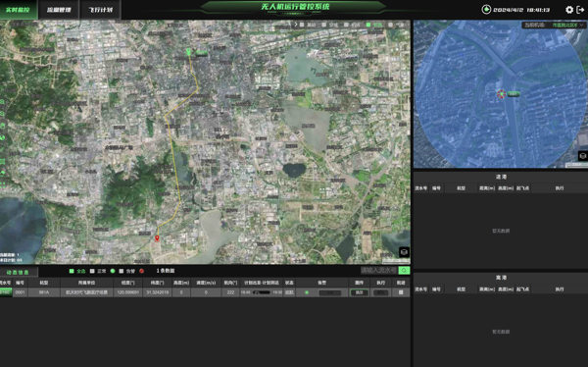Open the second top navigation tab

pos(59,10)
